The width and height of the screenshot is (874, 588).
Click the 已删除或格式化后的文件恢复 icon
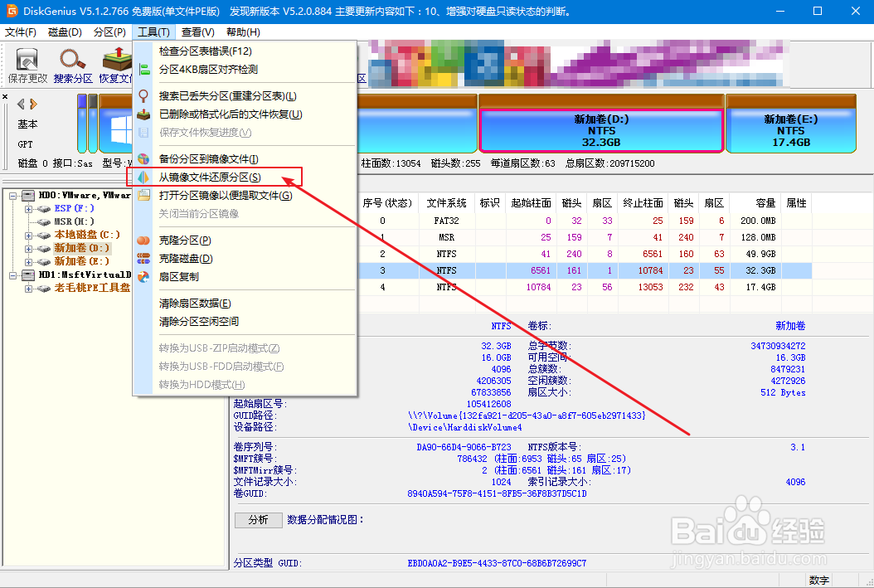click(143, 114)
